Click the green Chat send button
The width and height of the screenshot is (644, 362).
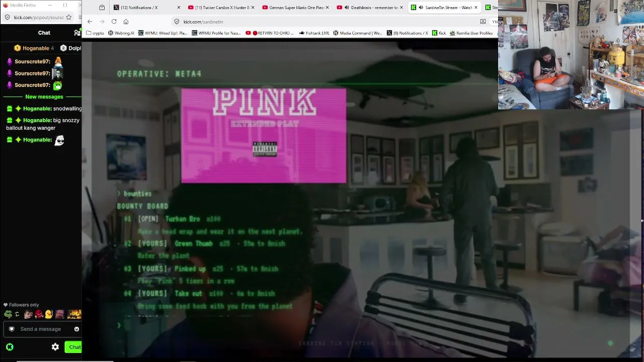coord(74,347)
